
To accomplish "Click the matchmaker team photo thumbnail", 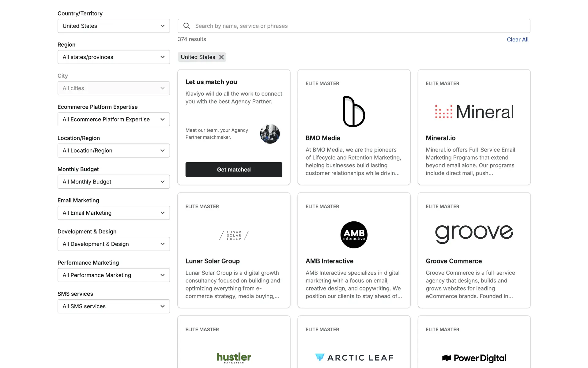I will tap(270, 134).
